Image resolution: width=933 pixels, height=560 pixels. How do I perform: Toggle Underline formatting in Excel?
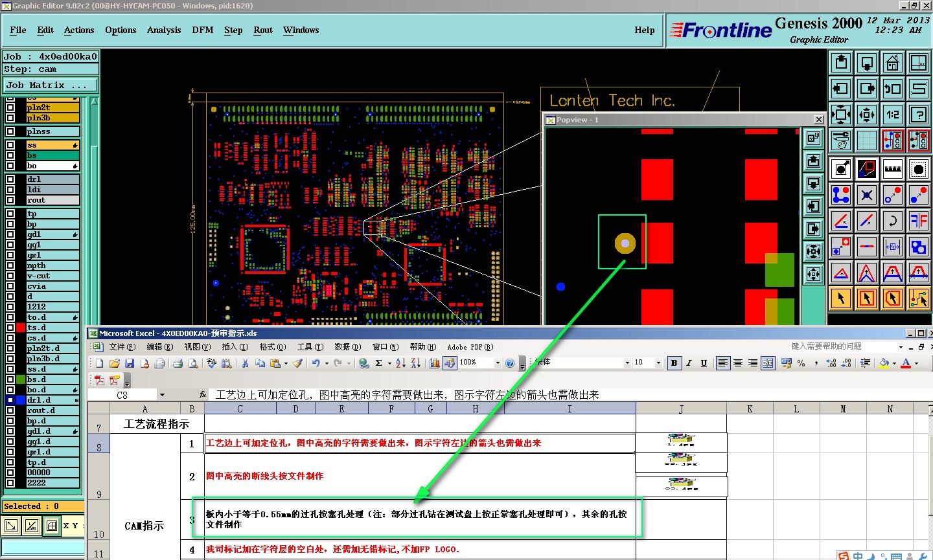pos(704,363)
